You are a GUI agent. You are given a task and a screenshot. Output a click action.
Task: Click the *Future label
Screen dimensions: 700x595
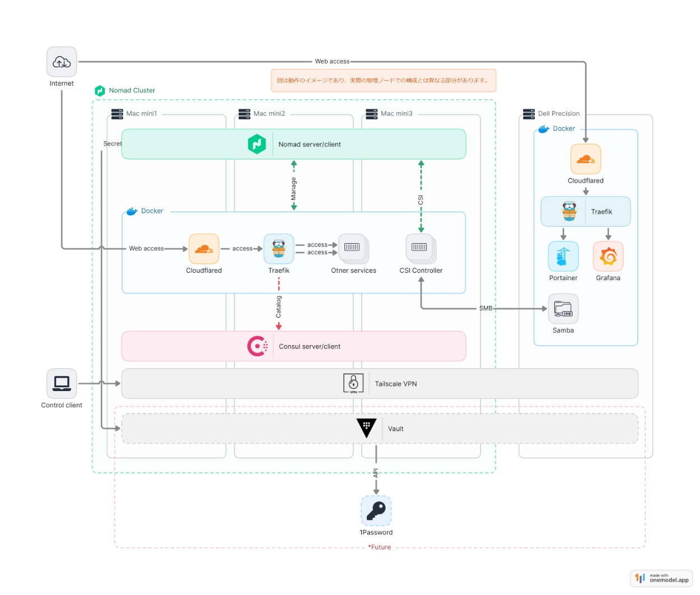380,547
